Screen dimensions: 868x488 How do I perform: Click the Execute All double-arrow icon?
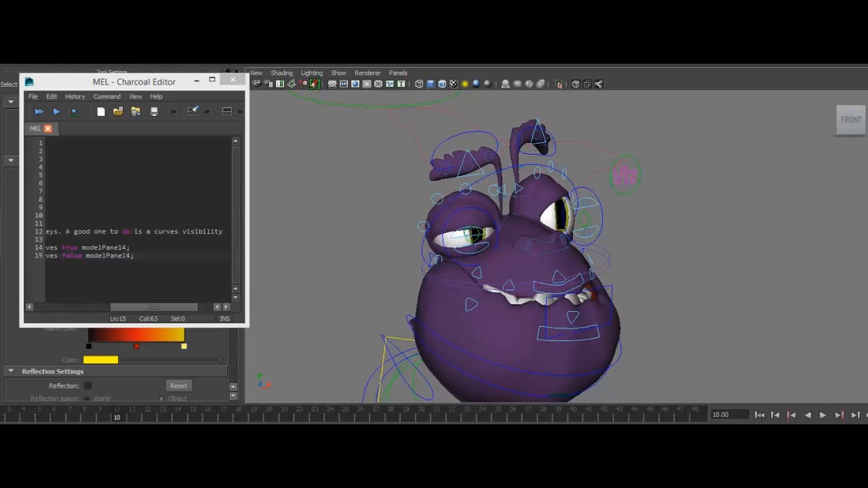39,111
